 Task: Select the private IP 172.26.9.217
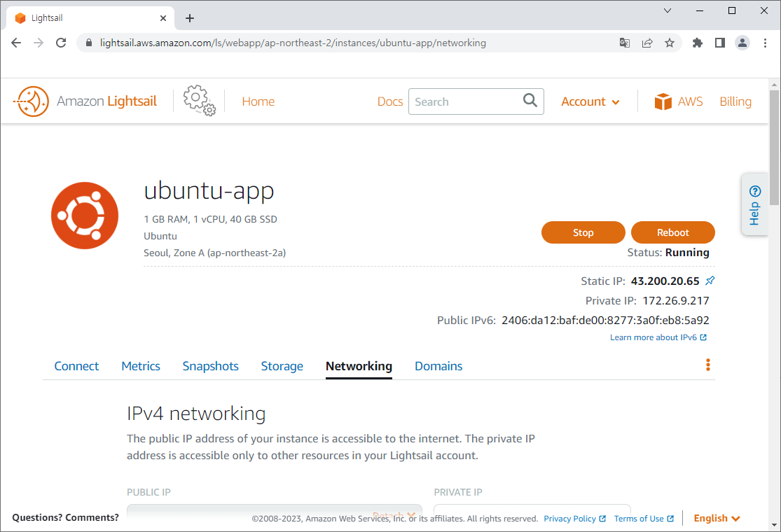675,300
